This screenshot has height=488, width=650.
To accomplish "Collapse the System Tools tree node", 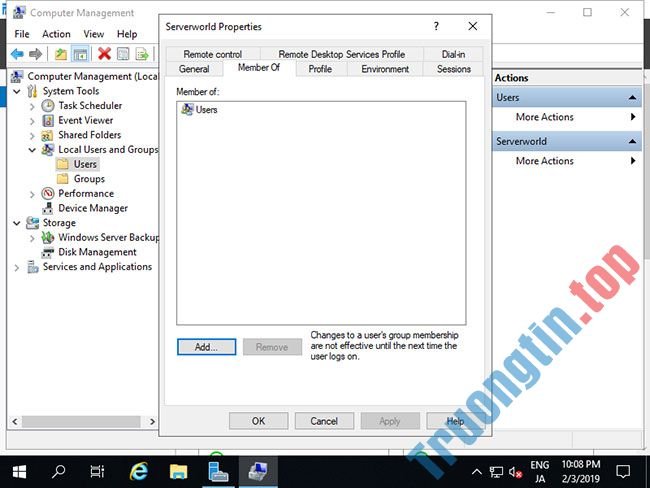I will (x=17, y=91).
